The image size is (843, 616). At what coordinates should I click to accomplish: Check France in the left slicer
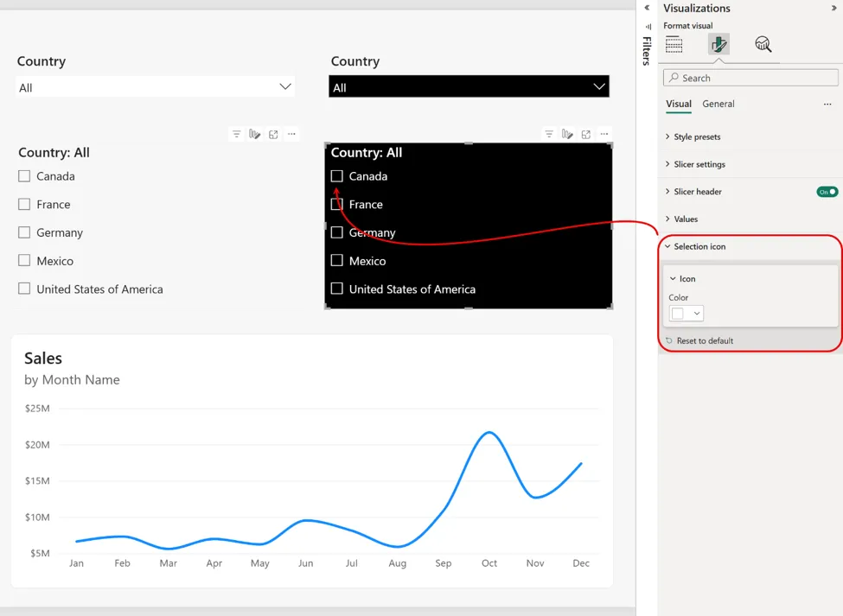[x=24, y=204]
